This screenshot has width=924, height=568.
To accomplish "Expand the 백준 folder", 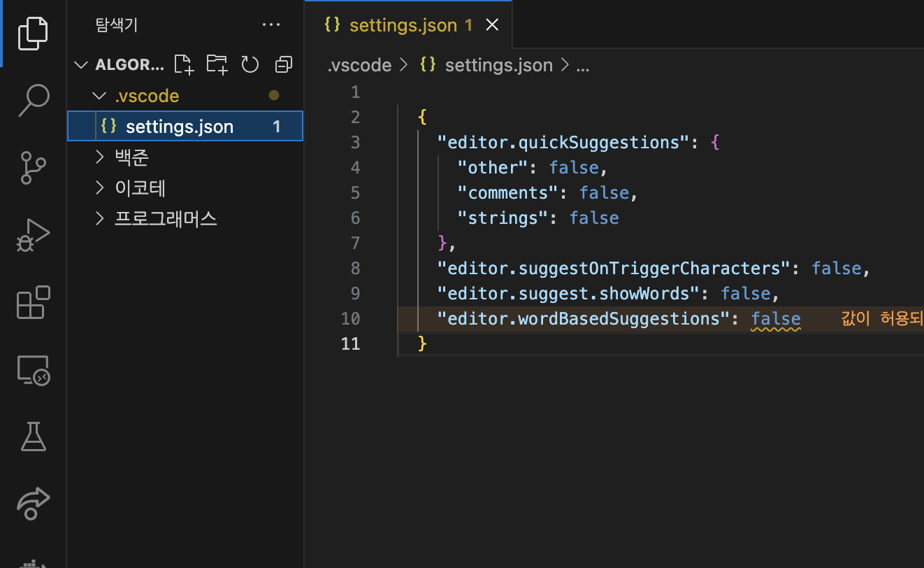I will pos(99,157).
